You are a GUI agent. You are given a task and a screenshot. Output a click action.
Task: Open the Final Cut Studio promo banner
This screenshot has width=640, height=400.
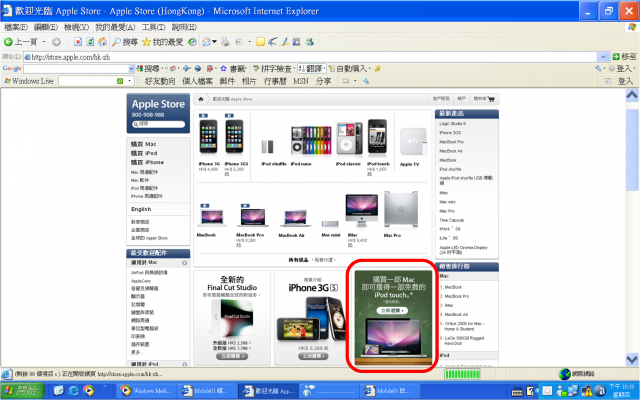coord(232,318)
